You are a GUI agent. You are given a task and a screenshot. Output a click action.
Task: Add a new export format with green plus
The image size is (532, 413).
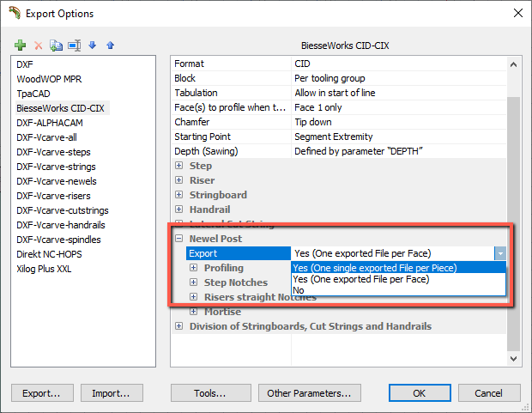coord(21,46)
